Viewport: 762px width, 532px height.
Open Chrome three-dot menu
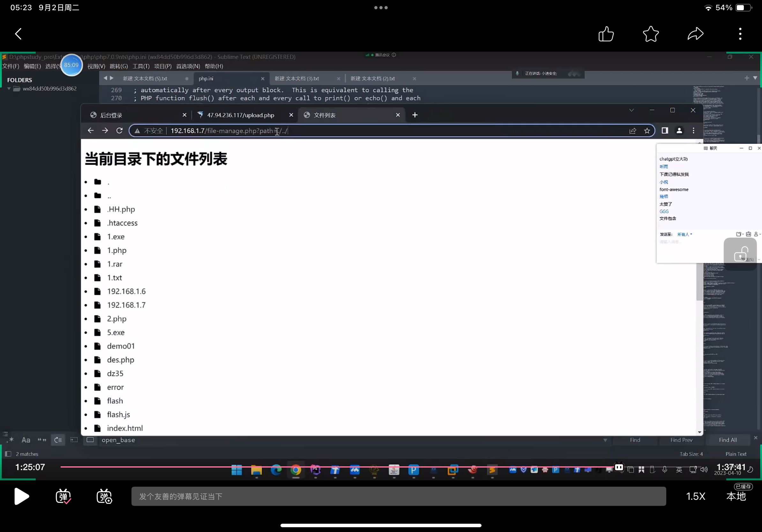693,131
